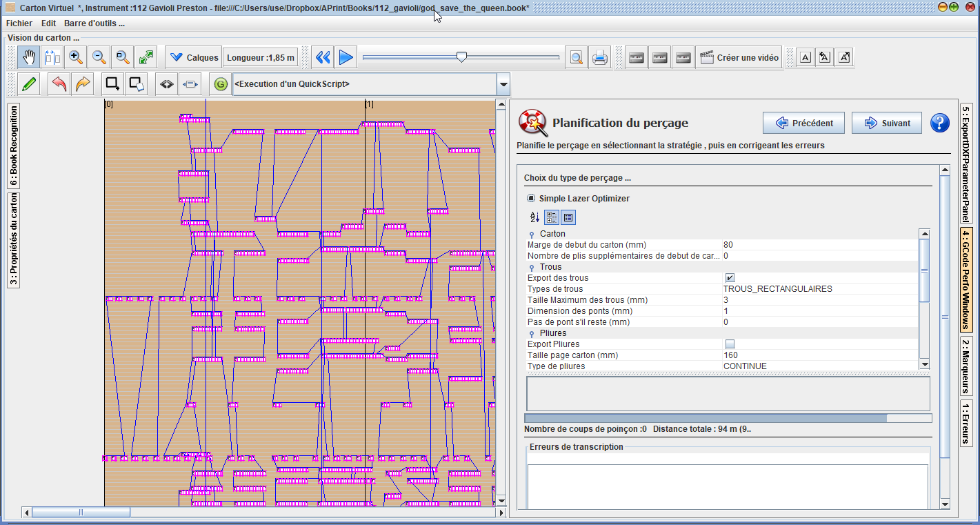980x525 pixels.
Task: Click the Suivant button
Action: tap(886, 123)
